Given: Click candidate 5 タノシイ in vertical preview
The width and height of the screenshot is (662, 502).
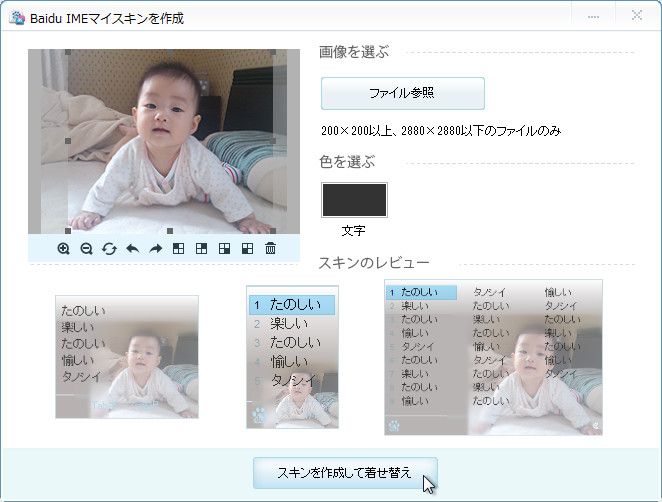Looking at the screenshot, I should click(x=285, y=381).
